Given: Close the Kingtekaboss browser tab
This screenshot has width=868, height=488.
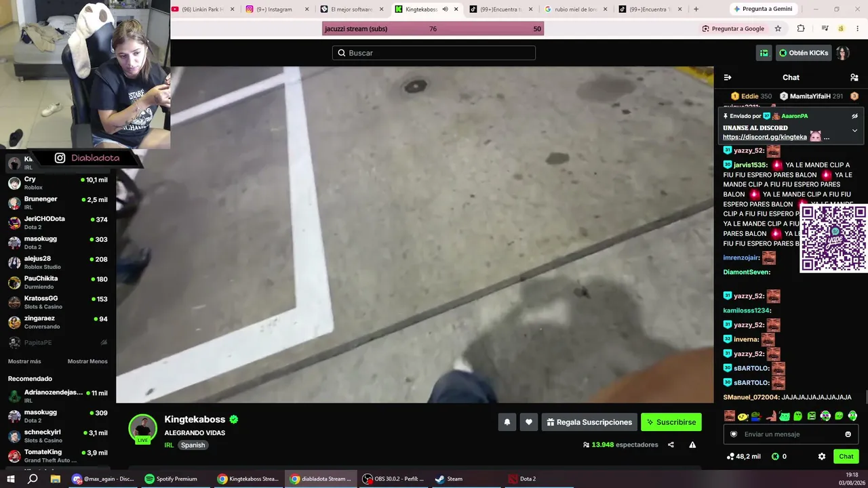Looking at the screenshot, I should 456,9.
